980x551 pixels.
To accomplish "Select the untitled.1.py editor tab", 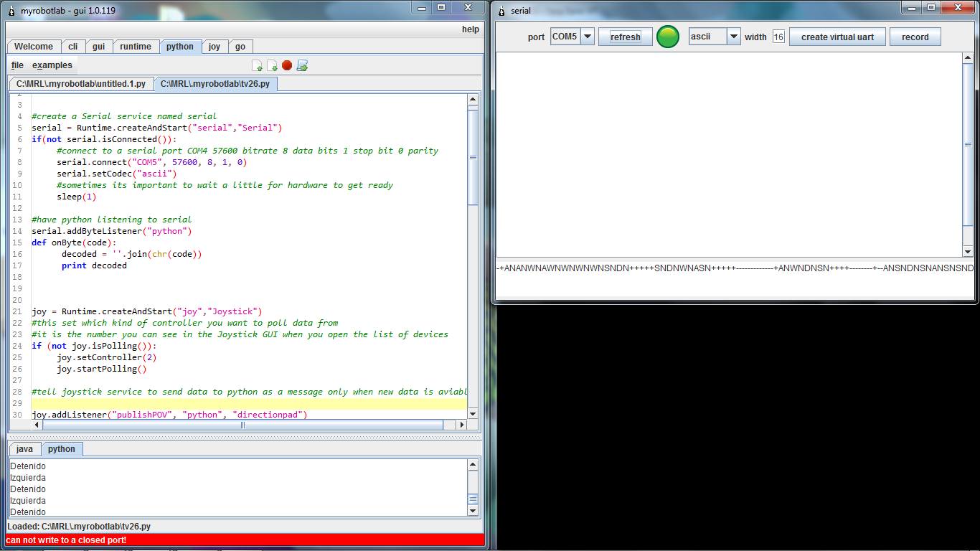I will tap(81, 84).
